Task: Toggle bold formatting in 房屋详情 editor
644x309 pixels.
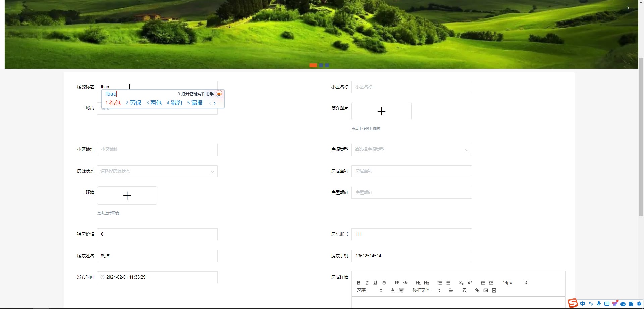Action: pos(358,283)
